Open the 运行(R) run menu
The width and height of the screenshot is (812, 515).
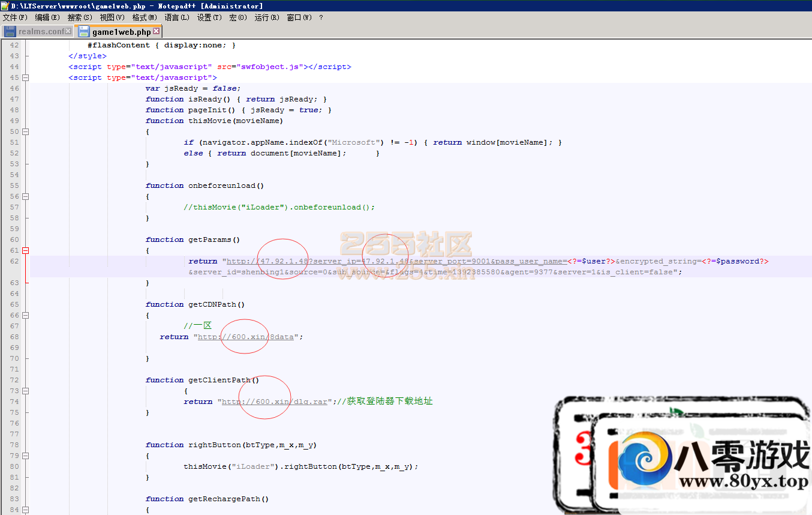267,17
